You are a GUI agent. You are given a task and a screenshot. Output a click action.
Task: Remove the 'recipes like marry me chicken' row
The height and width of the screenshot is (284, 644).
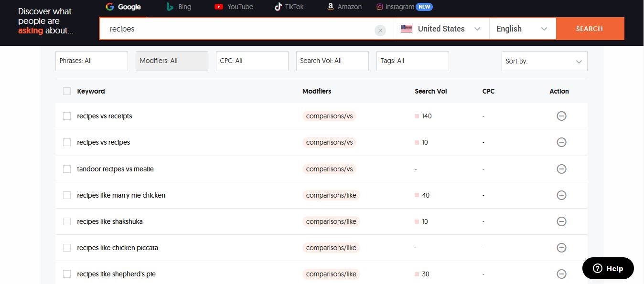click(x=561, y=195)
